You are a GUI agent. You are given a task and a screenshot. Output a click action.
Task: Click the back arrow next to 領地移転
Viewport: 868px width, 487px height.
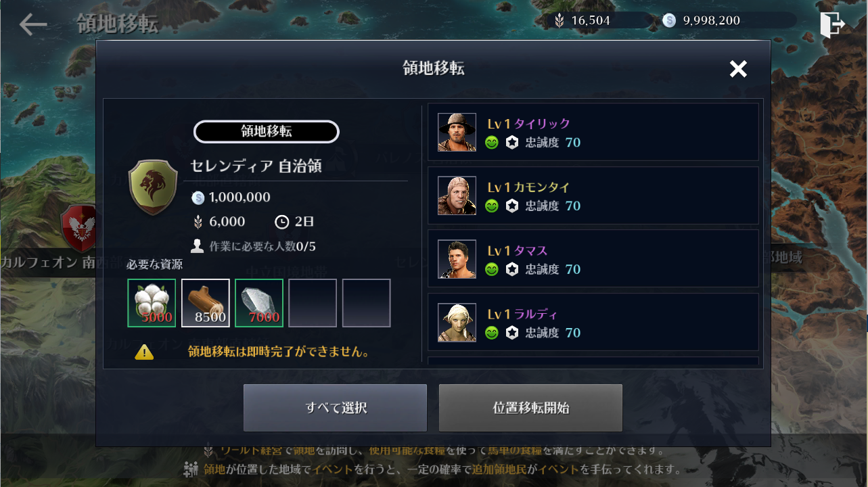tap(32, 24)
